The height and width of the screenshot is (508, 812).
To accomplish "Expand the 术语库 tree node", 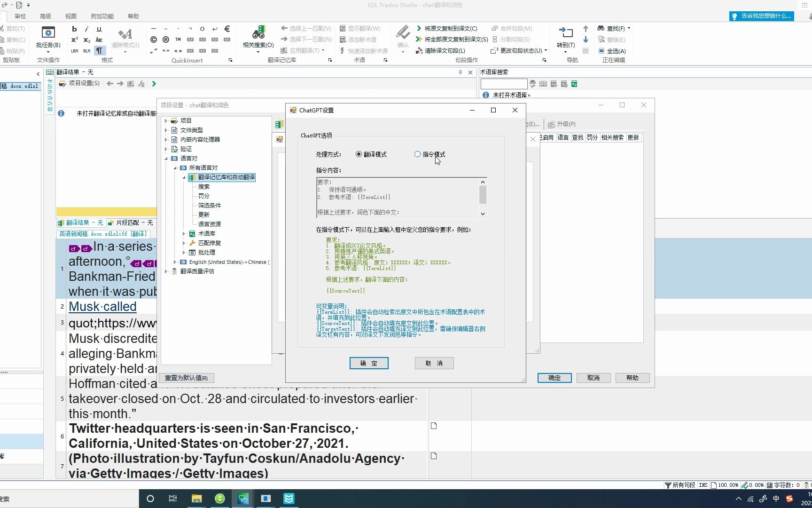I will coord(184,234).
